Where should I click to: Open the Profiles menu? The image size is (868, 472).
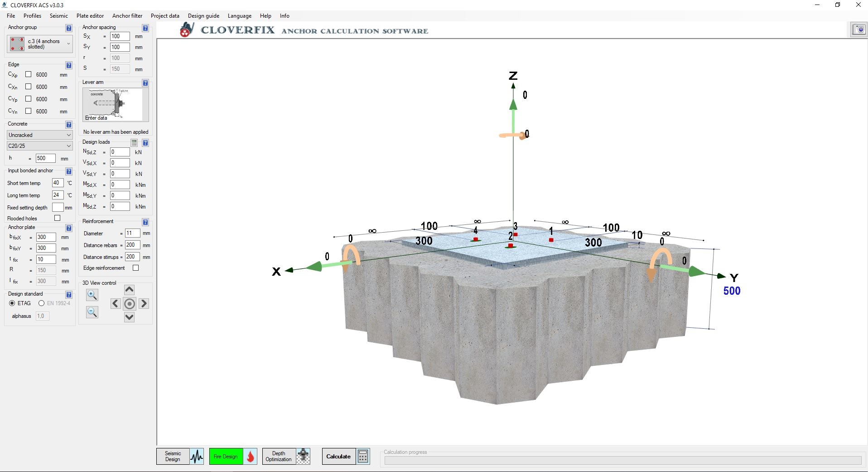click(x=33, y=16)
